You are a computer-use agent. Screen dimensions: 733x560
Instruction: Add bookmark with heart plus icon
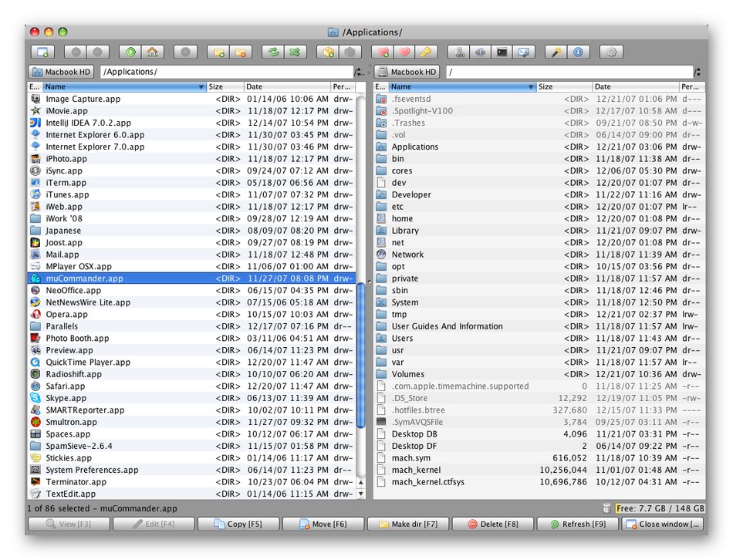[383, 52]
